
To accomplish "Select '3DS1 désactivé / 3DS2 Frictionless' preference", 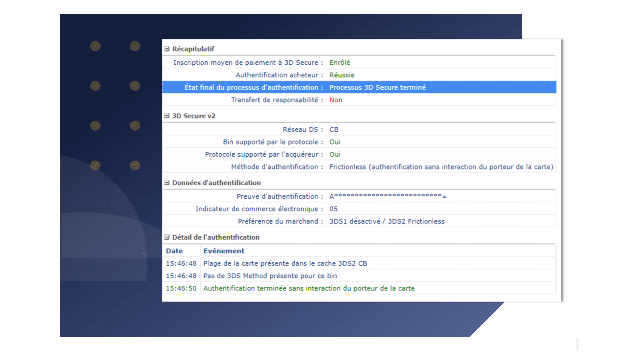I will pos(387,221).
